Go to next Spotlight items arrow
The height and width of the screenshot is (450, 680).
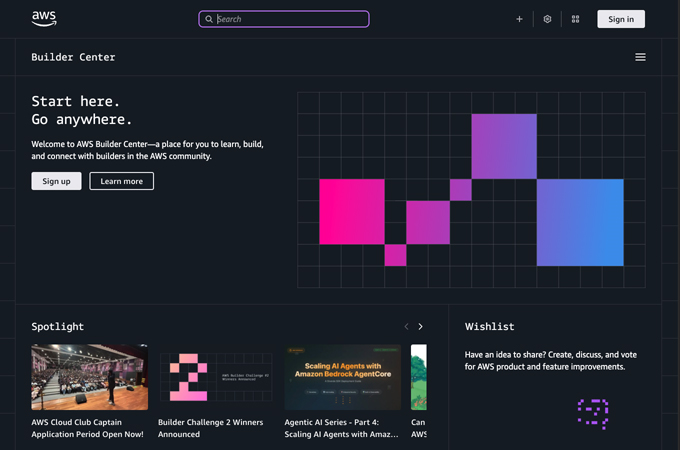420,326
